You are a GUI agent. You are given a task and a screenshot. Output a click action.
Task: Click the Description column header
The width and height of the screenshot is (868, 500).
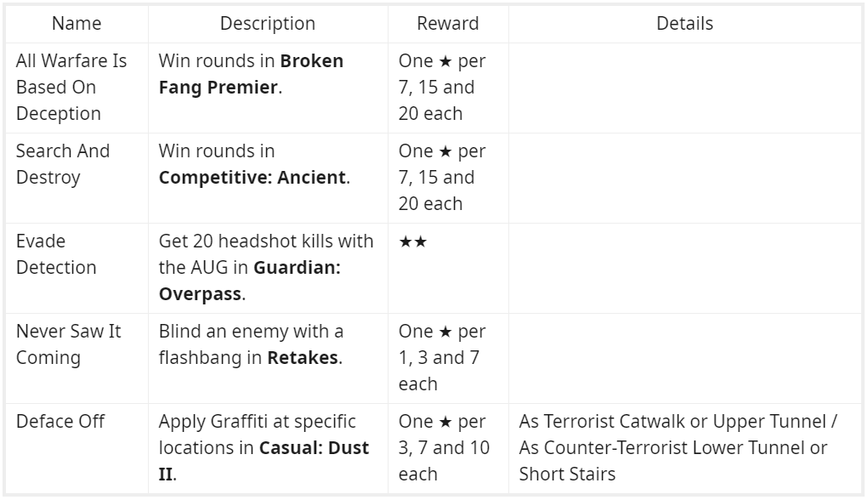tap(268, 24)
